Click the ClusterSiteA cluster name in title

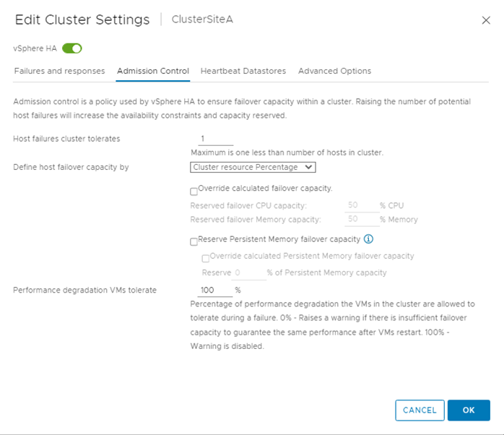202,20
